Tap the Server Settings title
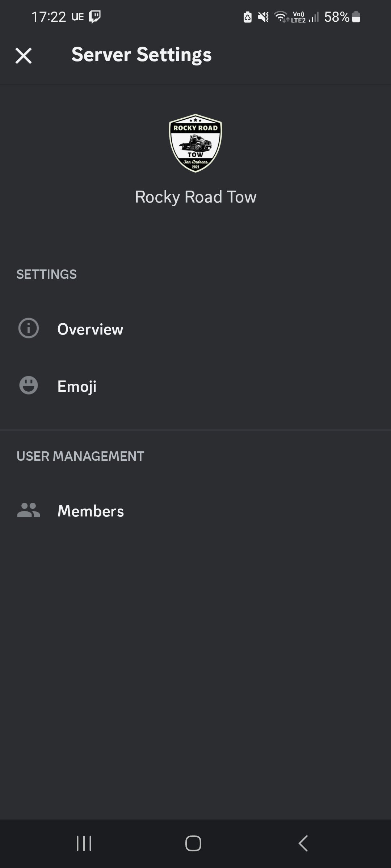 142,55
